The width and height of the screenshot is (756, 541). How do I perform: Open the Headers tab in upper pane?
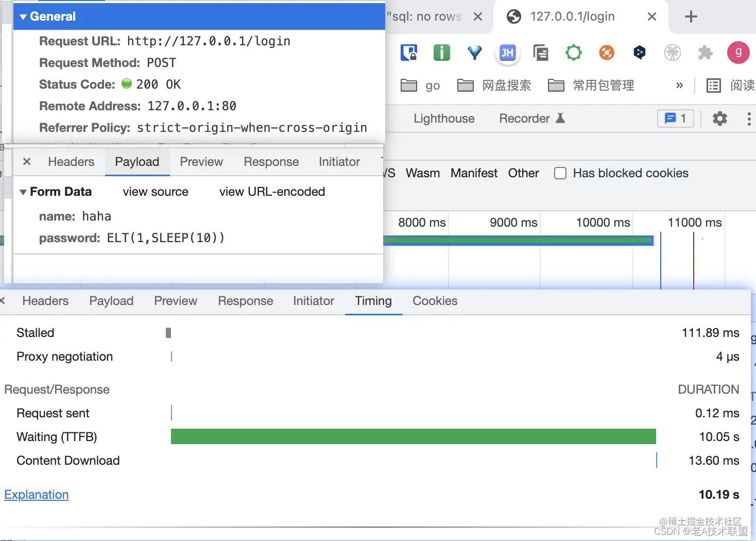pyautogui.click(x=71, y=162)
